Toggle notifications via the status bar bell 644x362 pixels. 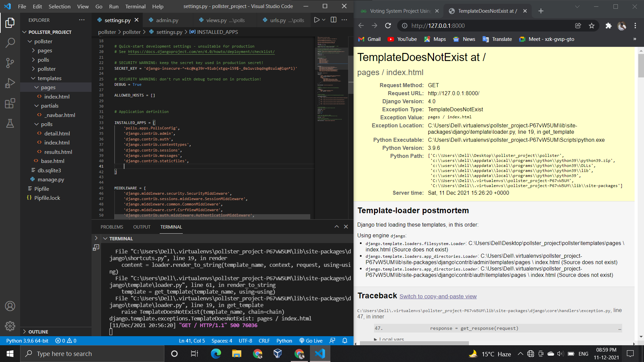pos(345,341)
